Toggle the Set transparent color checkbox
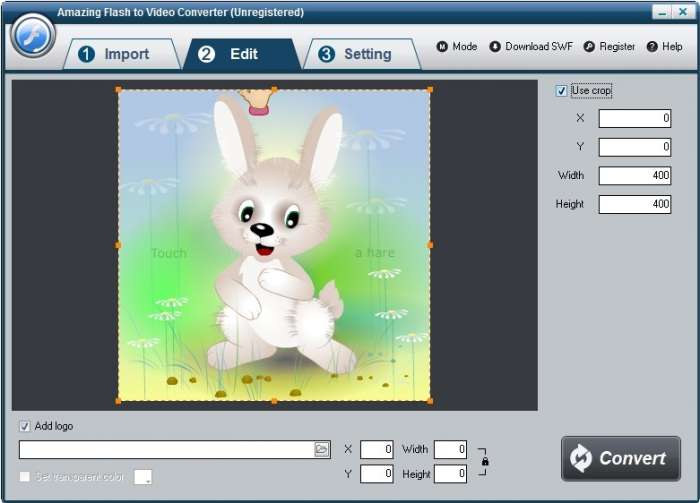Screen dimensions: 700x503 pos(25,477)
